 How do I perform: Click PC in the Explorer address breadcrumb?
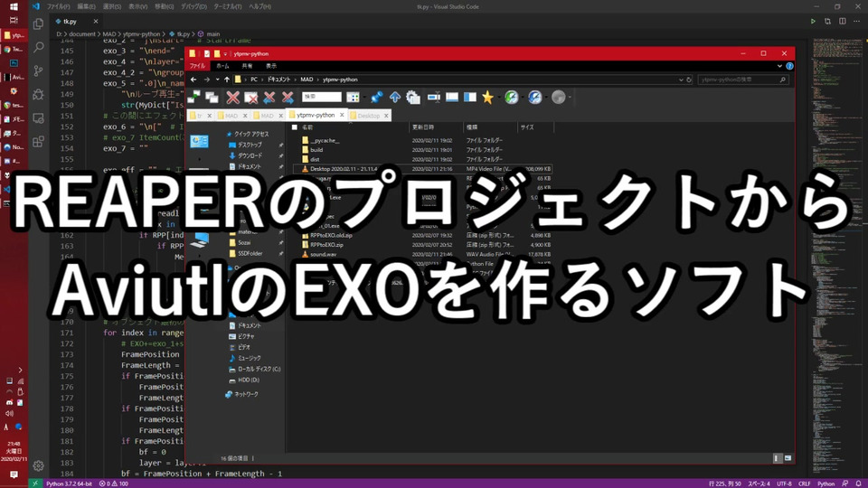(253, 80)
